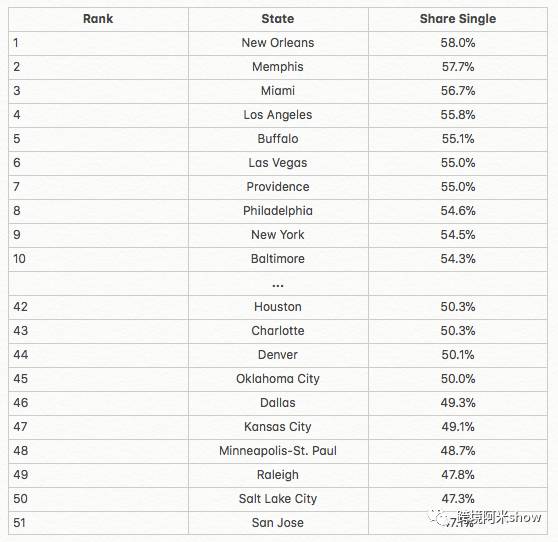Select the Los Angeles cell
The height and width of the screenshot is (542, 558).
click(278, 115)
